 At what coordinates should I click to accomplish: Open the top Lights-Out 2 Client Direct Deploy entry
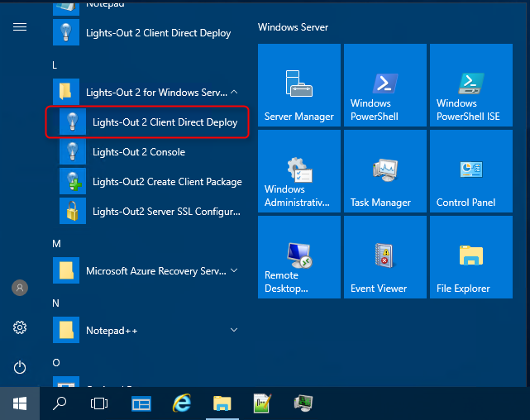click(147, 32)
